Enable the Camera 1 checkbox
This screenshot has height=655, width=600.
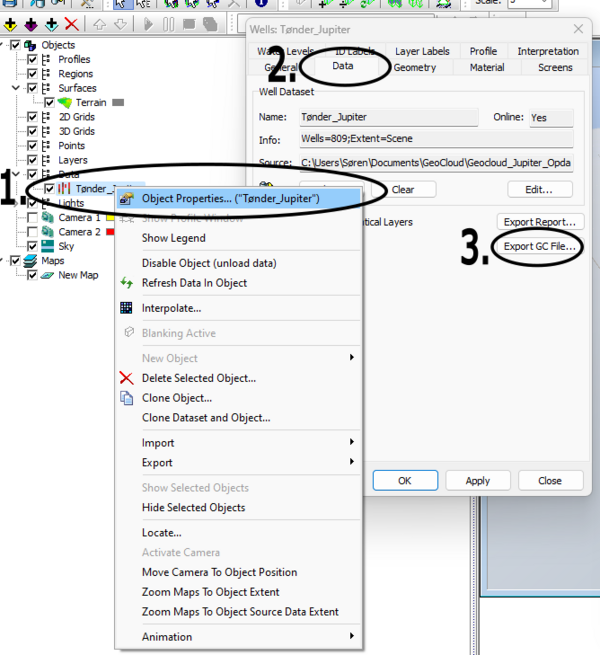coord(32,218)
